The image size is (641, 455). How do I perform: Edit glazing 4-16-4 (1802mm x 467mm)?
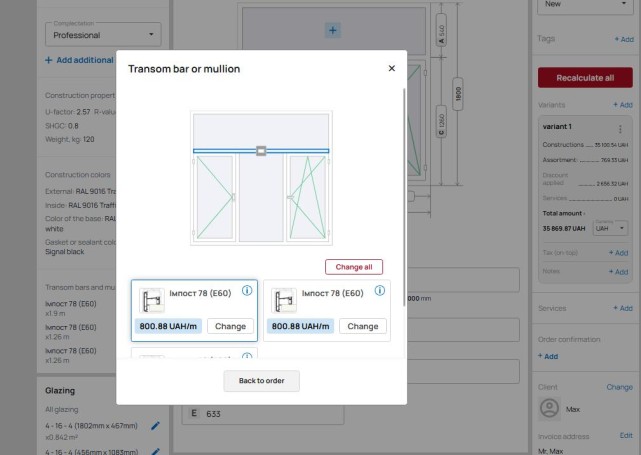point(155,426)
